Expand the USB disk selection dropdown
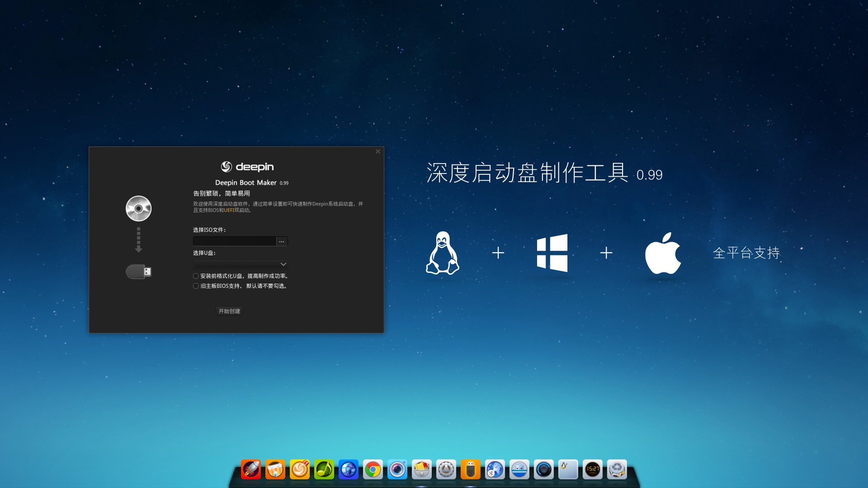The image size is (868, 488). (x=241, y=264)
